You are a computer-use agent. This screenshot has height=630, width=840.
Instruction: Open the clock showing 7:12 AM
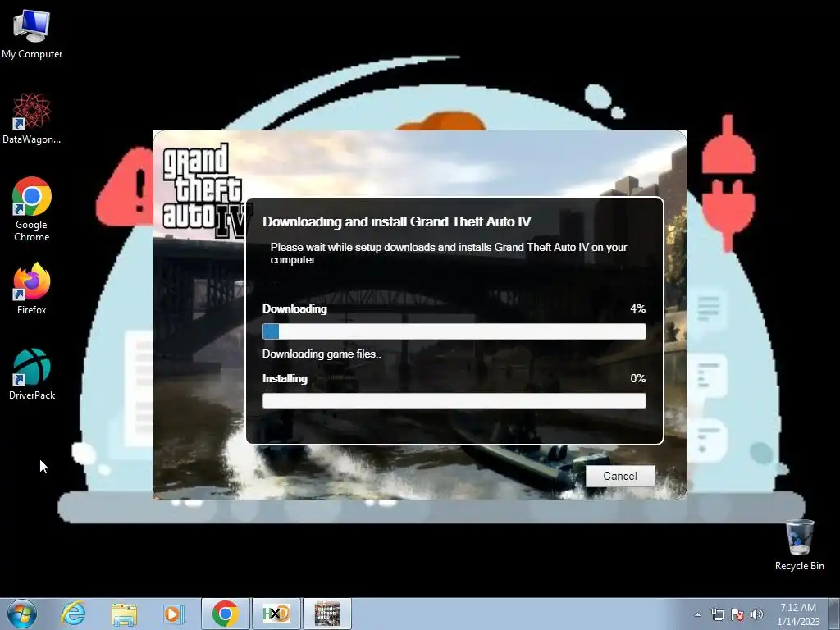click(x=798, y=614)
